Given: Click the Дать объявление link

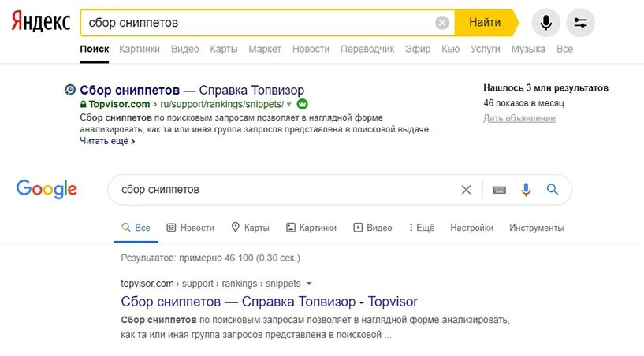Looking at the screenshot, I should [519, 118].
